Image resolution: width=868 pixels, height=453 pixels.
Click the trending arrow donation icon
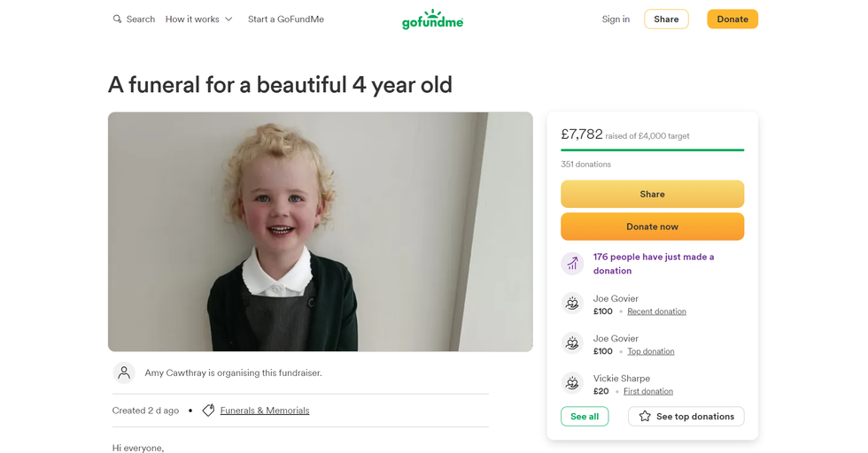coord(572,264)
